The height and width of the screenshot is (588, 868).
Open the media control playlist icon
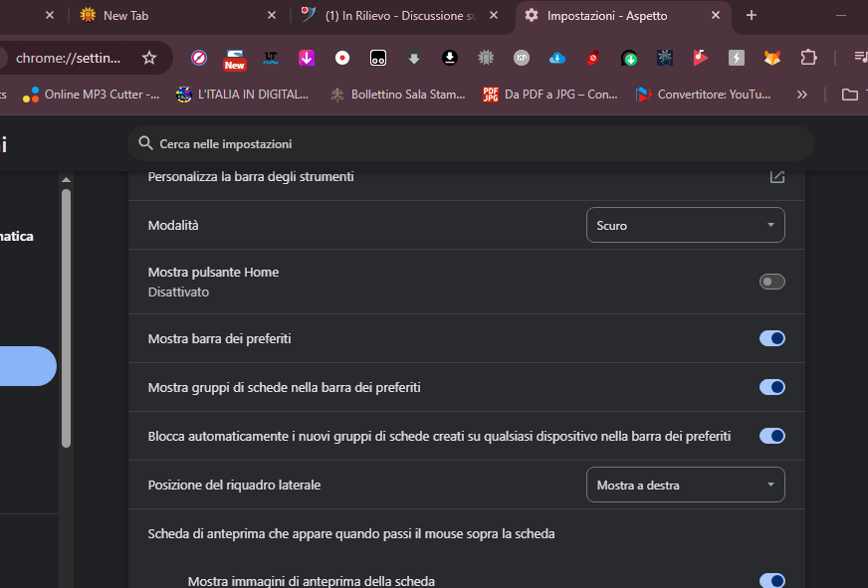pos(860,57)
